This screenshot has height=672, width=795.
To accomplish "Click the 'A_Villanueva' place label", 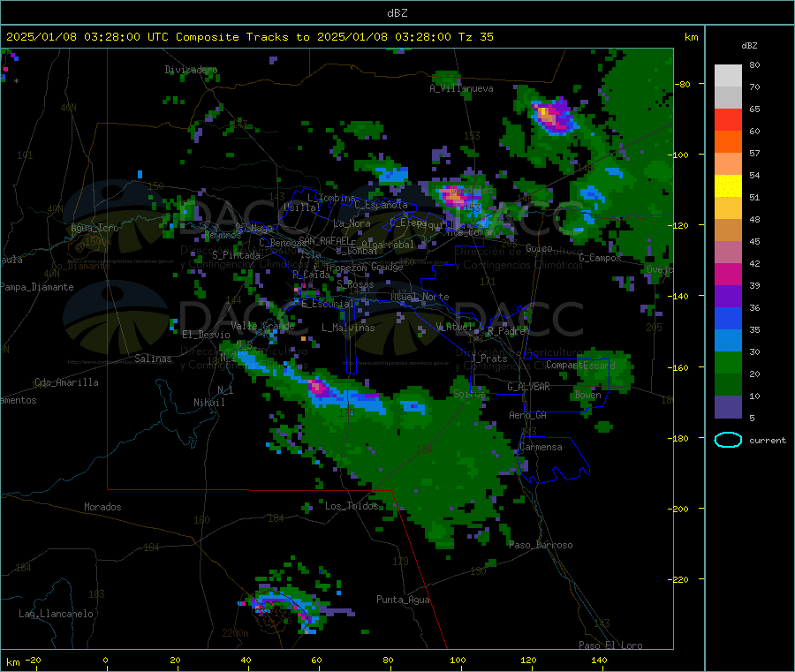I will coord(461,88).
